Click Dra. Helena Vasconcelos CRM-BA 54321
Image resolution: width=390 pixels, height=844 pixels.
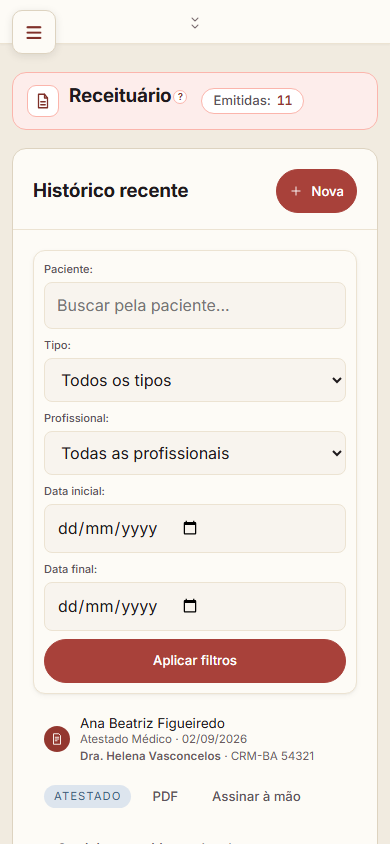coord(197,756)
